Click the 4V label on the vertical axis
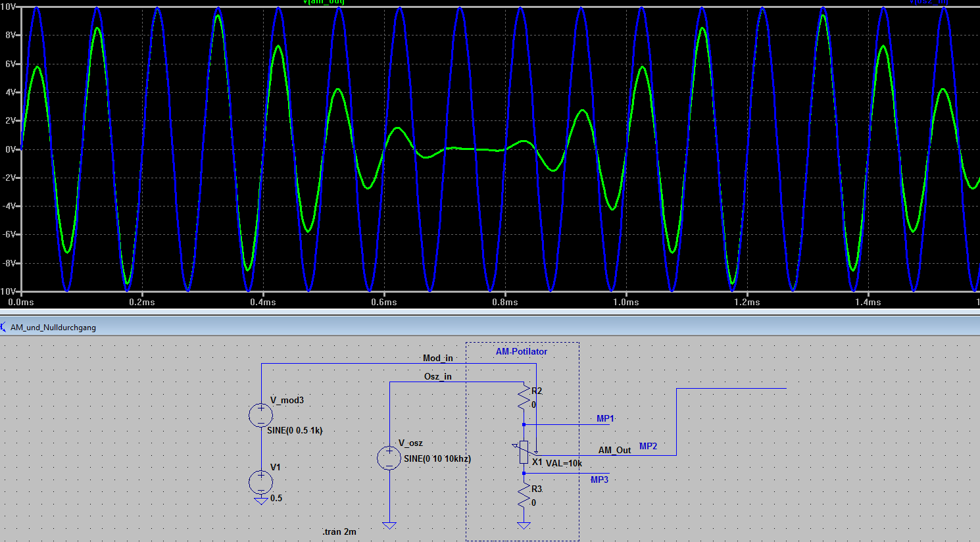The width and height of the screenshot is (980, 542). (10, 92)
